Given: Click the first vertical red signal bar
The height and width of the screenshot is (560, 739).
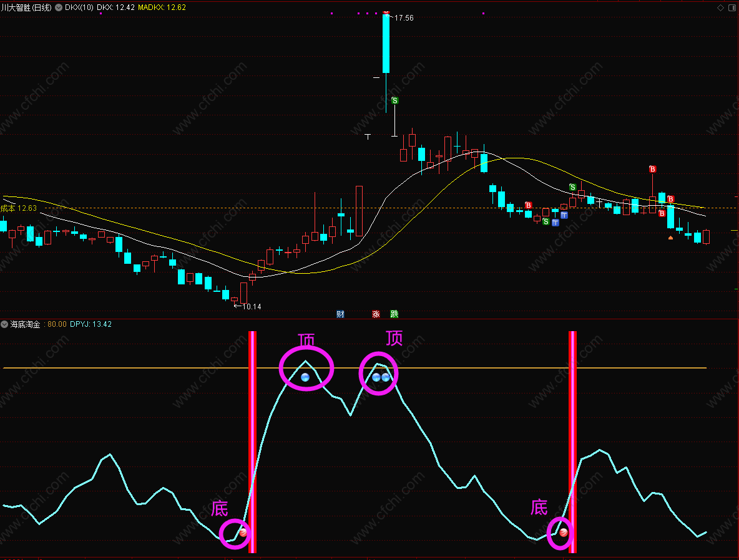Looking at the screenshot, I should 252,442.
